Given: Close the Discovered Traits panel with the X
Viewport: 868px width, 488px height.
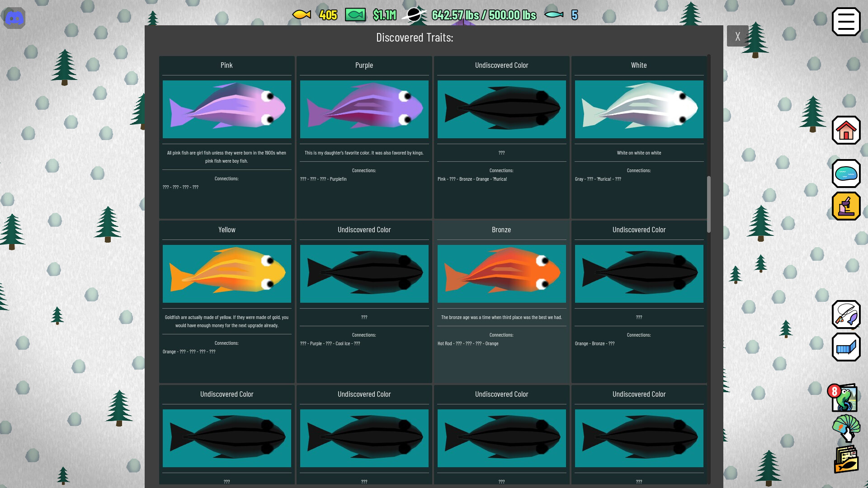Looking at the screenshot, I should pos(737,36).
